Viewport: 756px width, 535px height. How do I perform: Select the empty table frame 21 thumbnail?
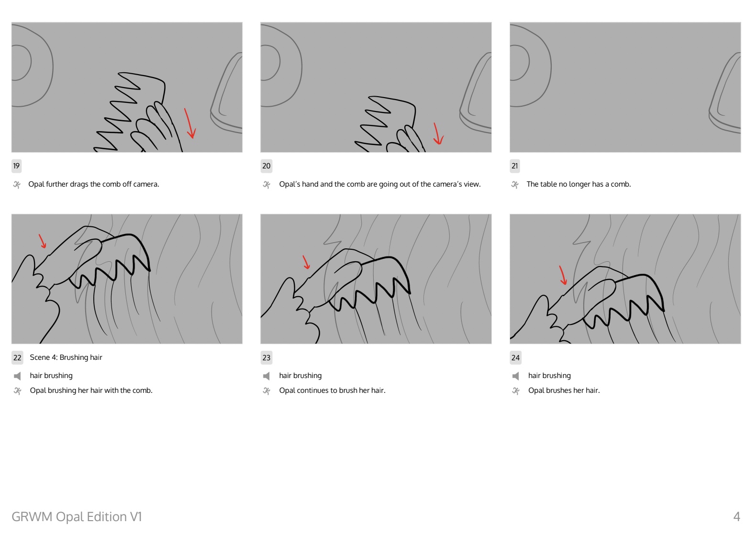pos(625,87)
